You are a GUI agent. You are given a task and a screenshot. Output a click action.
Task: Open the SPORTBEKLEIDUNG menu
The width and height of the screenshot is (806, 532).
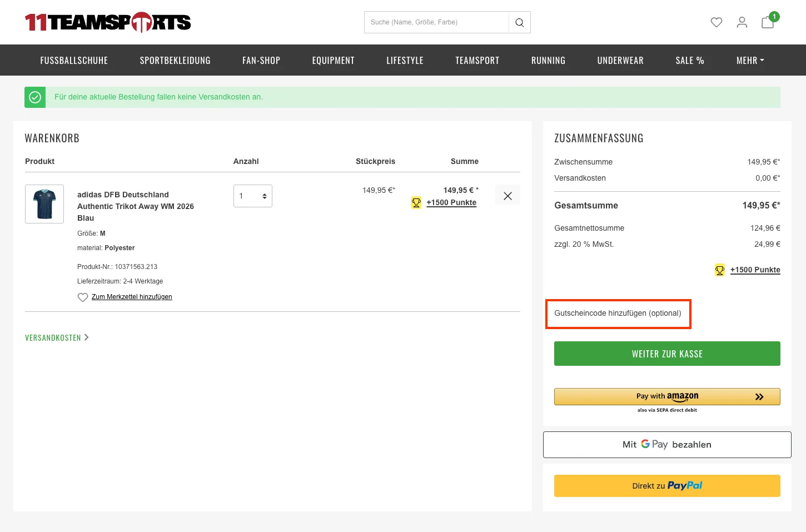click(x=175, y=60)
